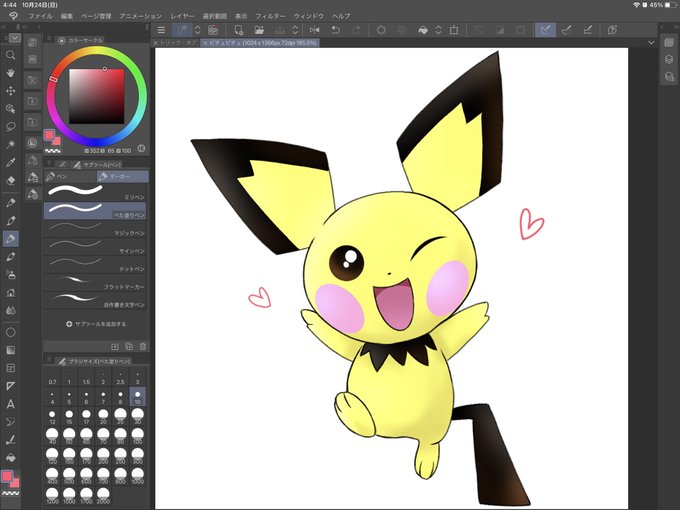
Task: Select the Eyedropper tool
Action: pos(10,162)
